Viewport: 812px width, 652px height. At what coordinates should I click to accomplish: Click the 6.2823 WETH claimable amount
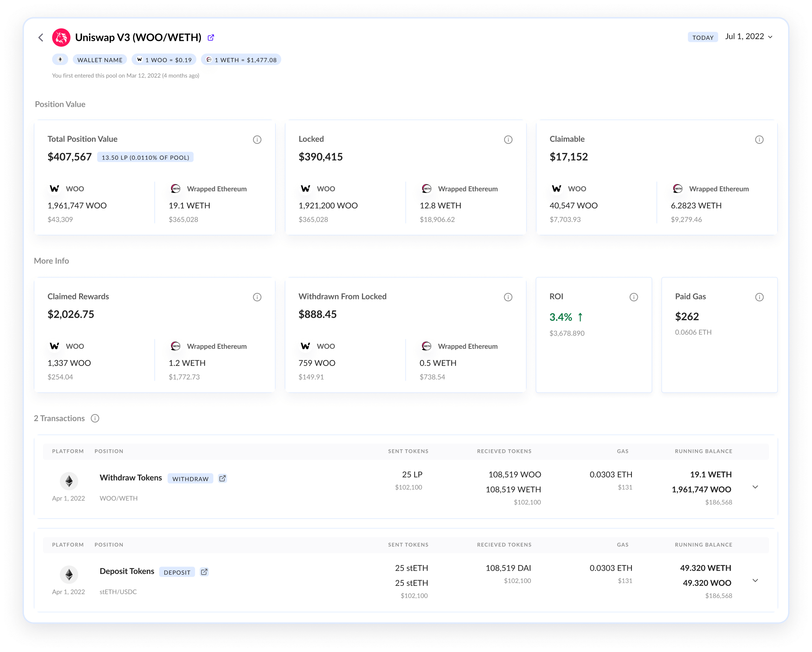(696, 205)
